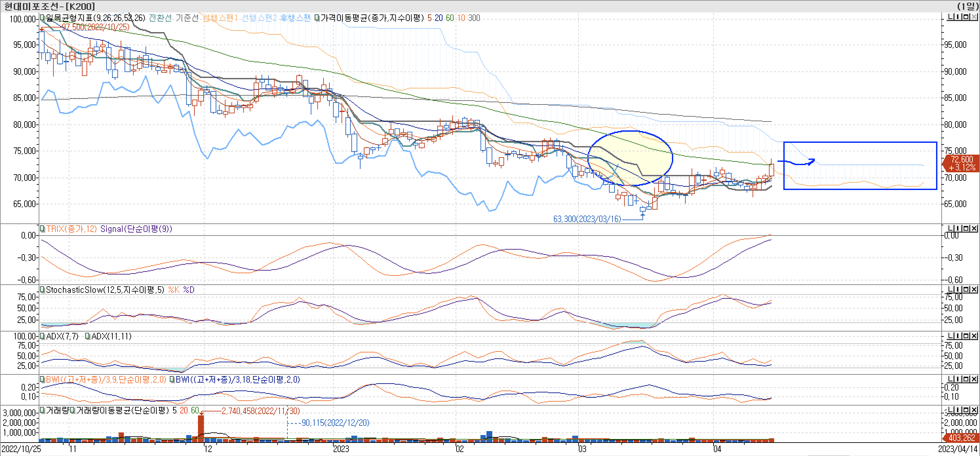
Task: Maximize the TRIX indicator panel
Action: (x=967, y=229)
